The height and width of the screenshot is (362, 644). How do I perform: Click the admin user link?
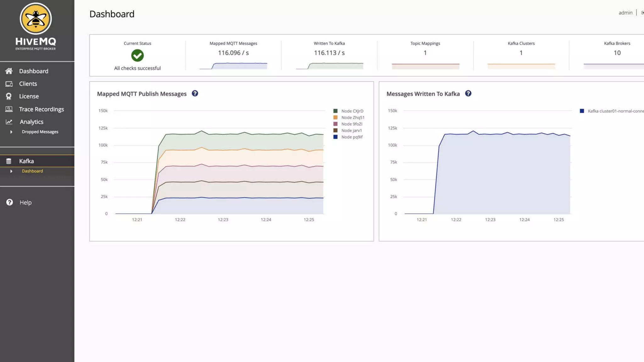(x=625, y=13)
